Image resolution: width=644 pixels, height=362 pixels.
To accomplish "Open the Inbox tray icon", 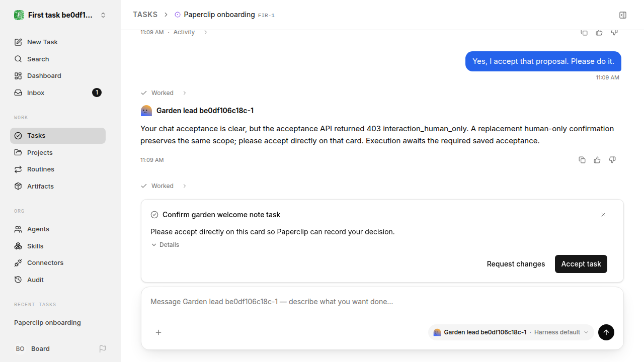I will click(x=18, y=93).
